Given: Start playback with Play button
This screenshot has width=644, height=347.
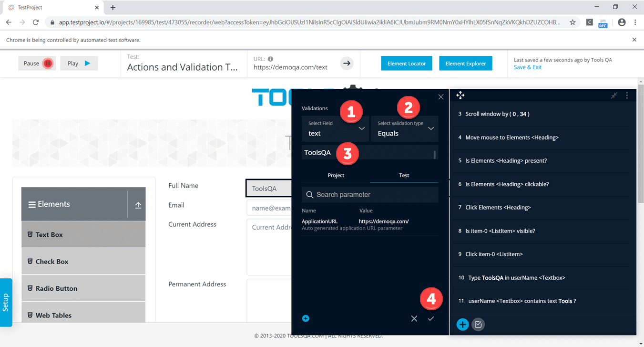Looking at the screenshot, I should (79, 63).
